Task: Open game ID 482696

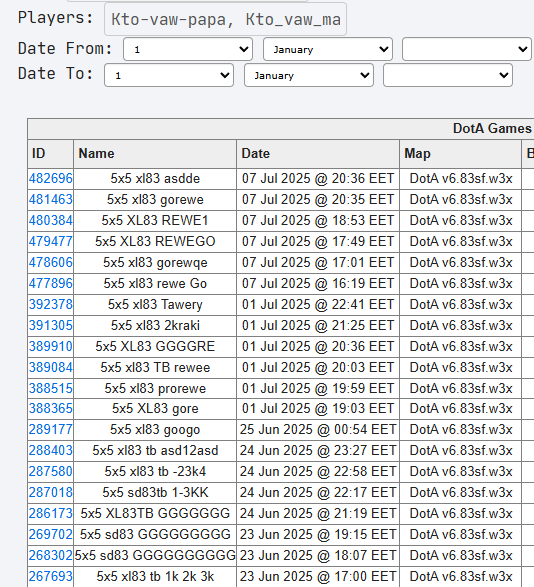Action: click(x=51, y=179)
